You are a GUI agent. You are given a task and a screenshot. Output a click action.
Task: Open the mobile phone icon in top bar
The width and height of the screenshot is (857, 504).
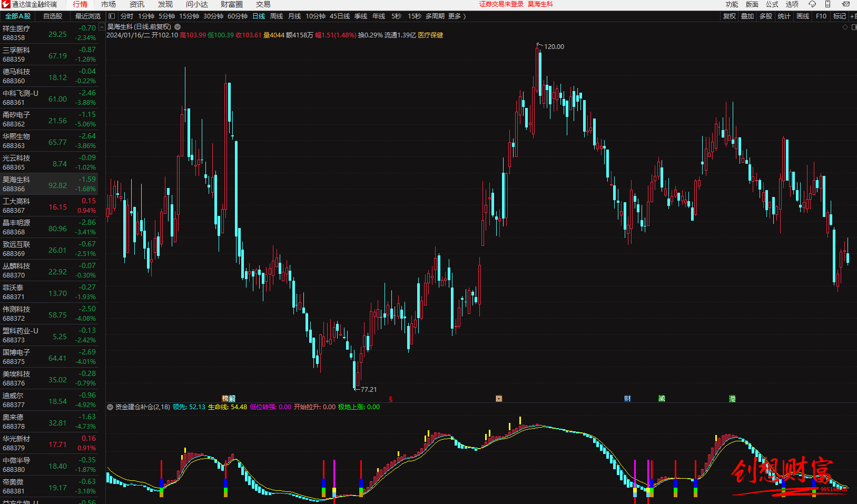[x=828, y=4]
